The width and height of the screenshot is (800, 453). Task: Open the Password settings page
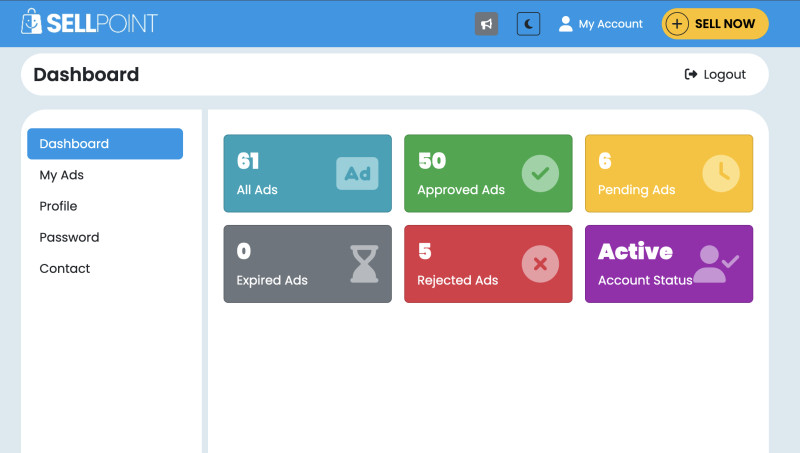(69, 237)
